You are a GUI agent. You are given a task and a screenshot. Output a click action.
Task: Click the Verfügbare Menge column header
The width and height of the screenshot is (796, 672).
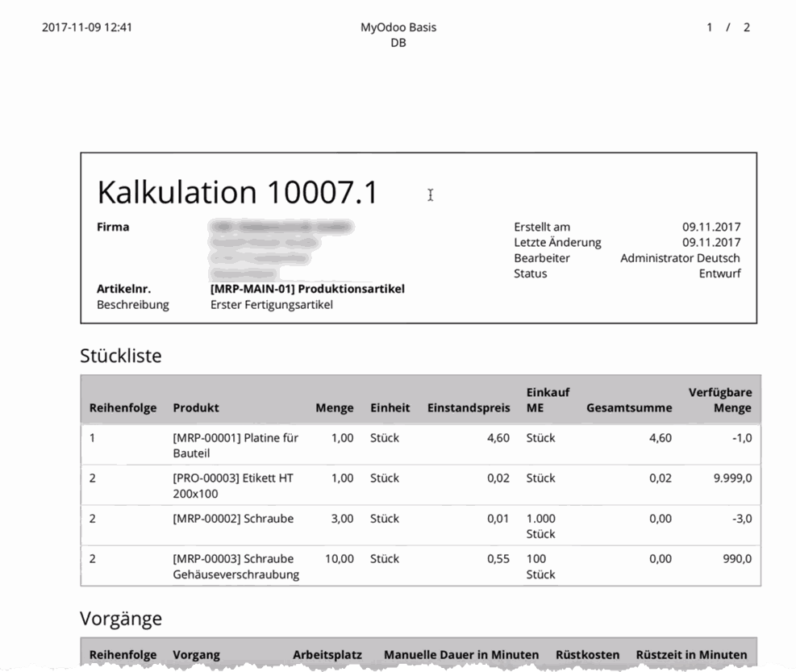[x=720, y=400]
